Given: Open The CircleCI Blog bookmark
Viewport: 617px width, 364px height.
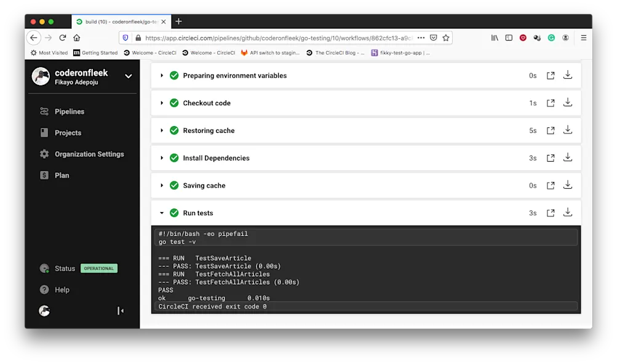Looking at the screenshot, I should 336,53.
